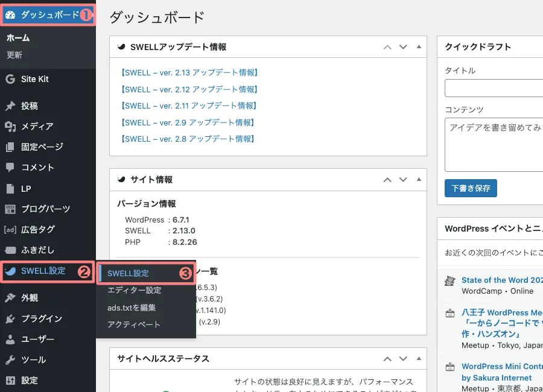Collapse the SWELLアップデート情報 panel
The height and width of the screenshot is (392, 543).
coord(419,46)
